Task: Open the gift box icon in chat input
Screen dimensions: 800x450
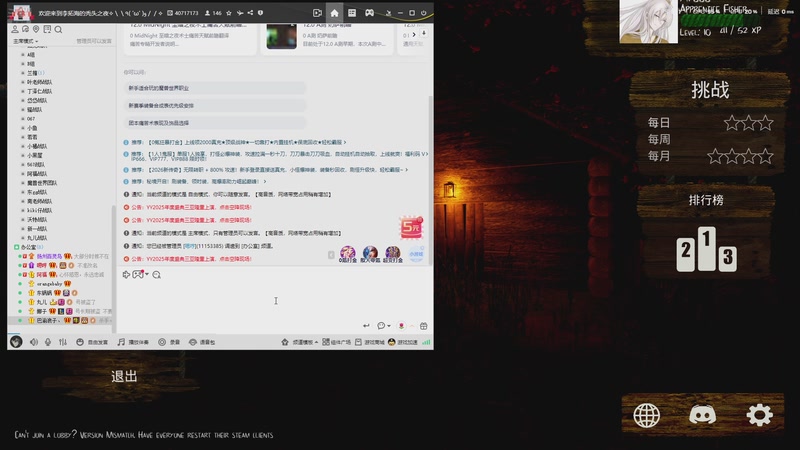Action: (423, 326)
